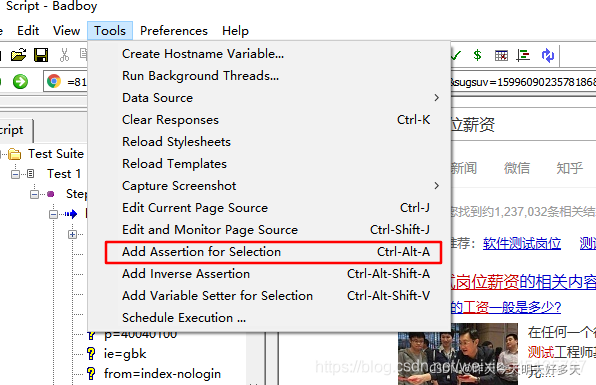Choose Create Hostname Variable...

[x=269, y=54]
